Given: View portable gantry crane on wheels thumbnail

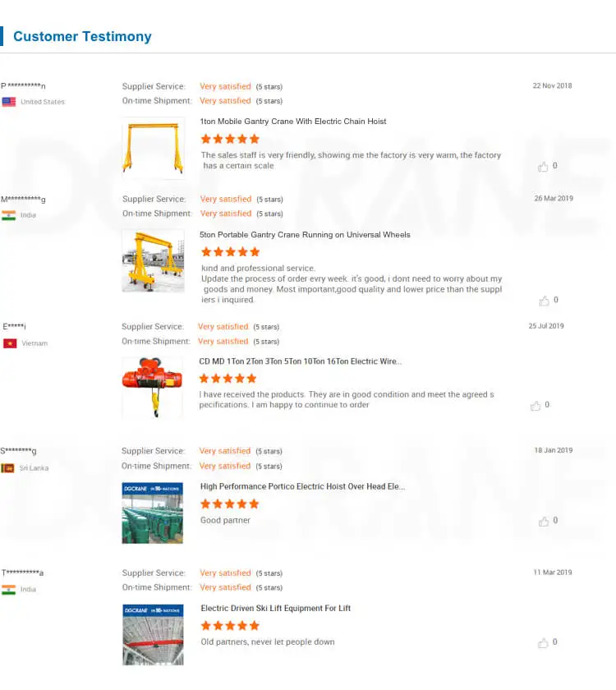Looking at the screenshot, I should click(153, 260).
